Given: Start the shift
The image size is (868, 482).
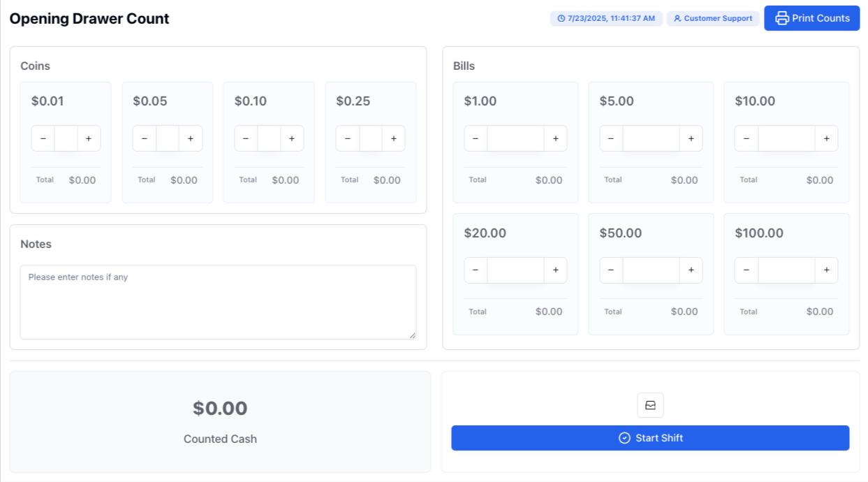Looking at the screenshot, I should pyautogui.click(x=650, y=438).
